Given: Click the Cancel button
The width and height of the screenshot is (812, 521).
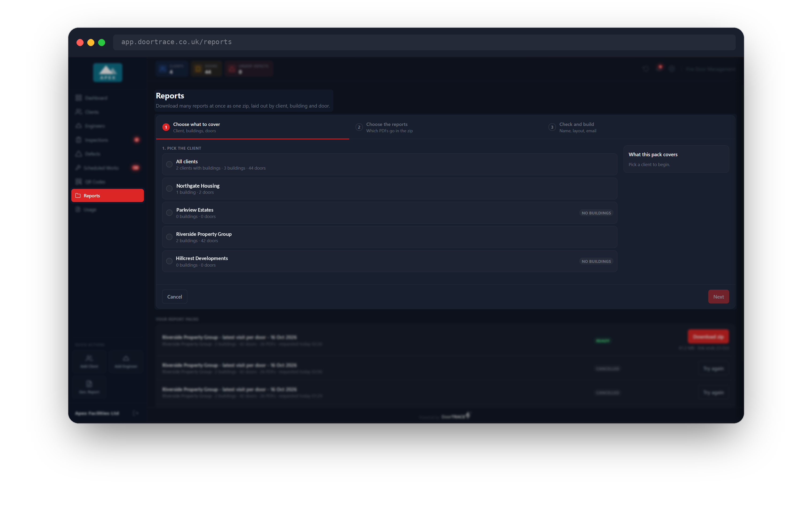Looking at the screenshot, I should [x=174, y=297].
